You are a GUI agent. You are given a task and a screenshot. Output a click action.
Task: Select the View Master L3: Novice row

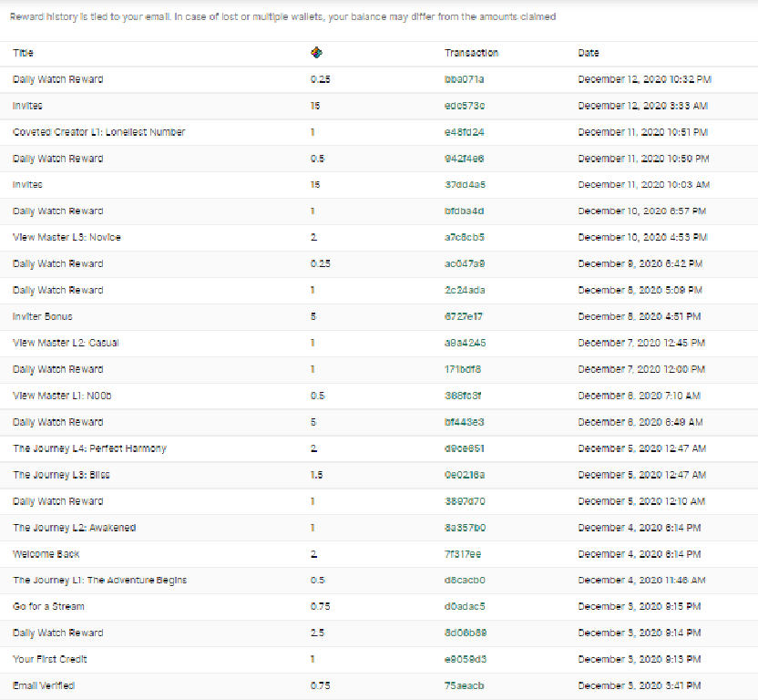[379, 238]
